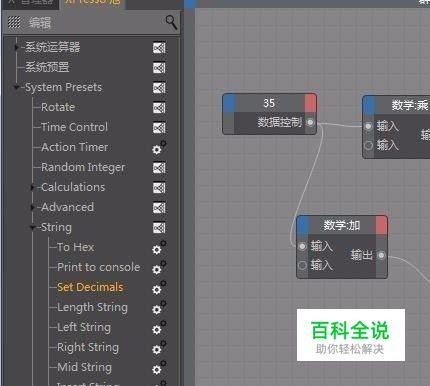Click the 输出 port of 数学:加
430x386 pixels.
tap(381, 255)
